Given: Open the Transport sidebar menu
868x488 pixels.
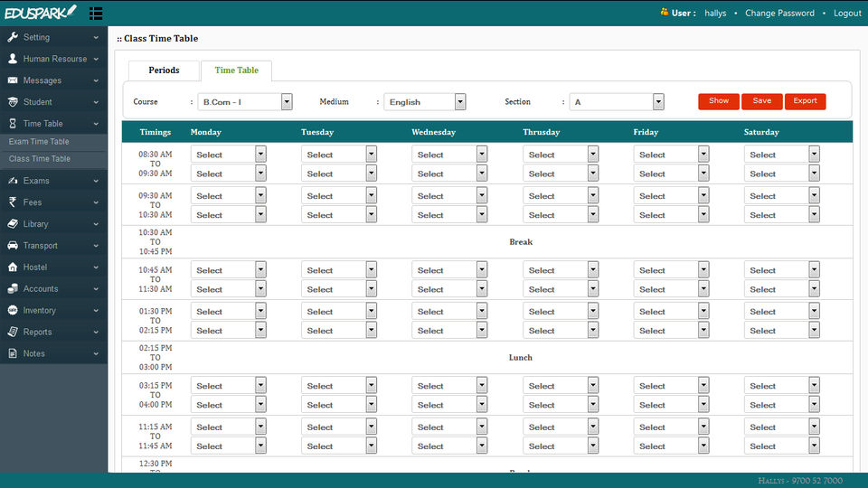Looking at the screenshot, I should 53,245.
